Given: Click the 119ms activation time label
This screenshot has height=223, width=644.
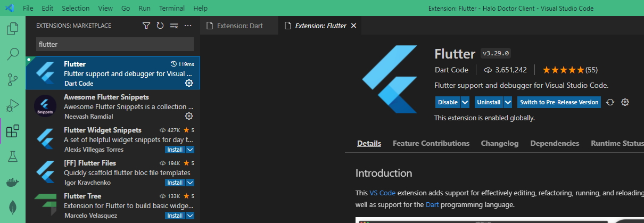Looking at the screenshot, I should tap(183, 64).
